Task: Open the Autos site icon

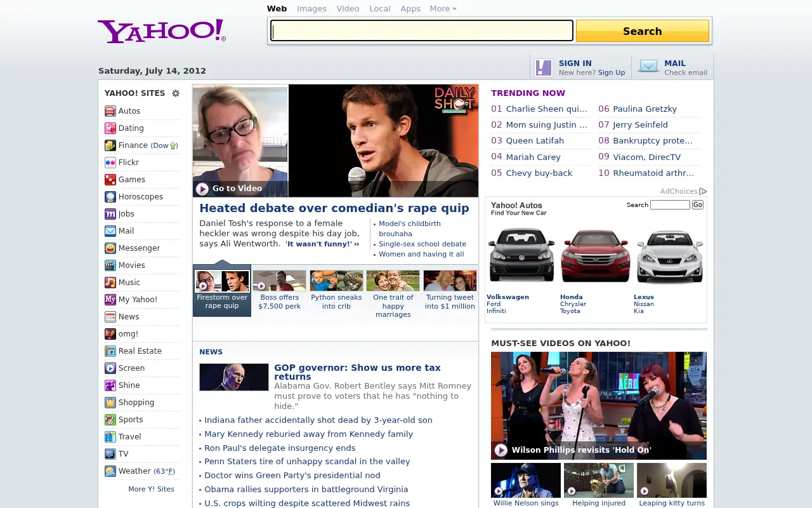Action: (110, 111)
